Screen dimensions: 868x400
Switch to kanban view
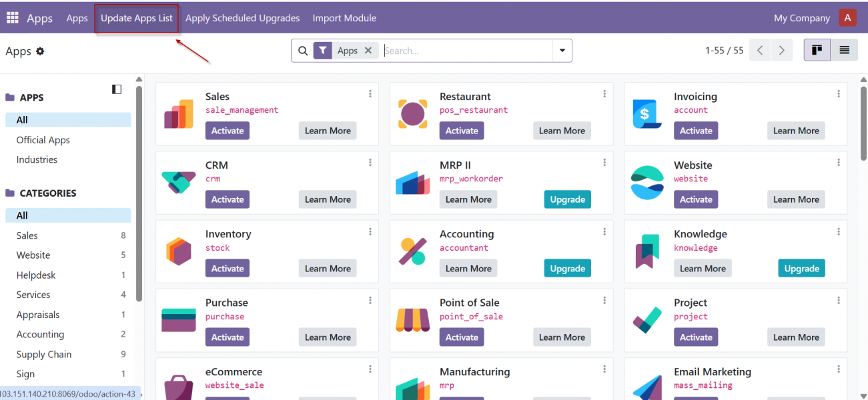[x=817, y=51]
